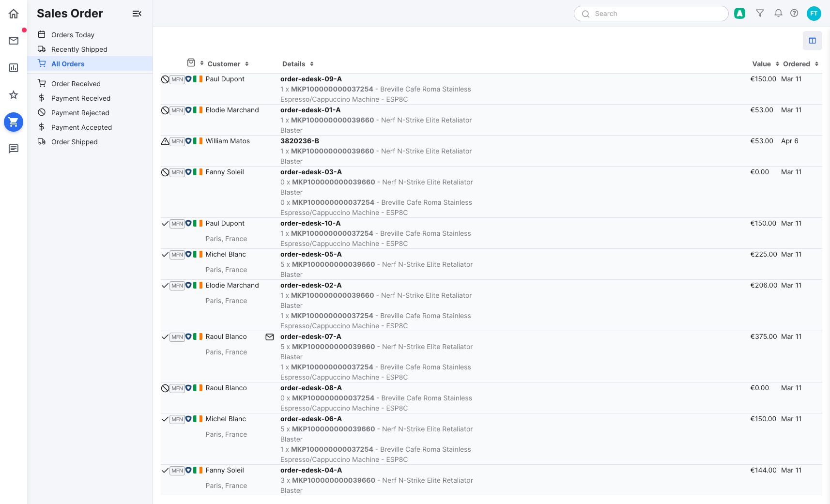Image resolution: width=830 pixels, height=504 pixels.
Task: Sort the Details column
Action: click(298, 64)
